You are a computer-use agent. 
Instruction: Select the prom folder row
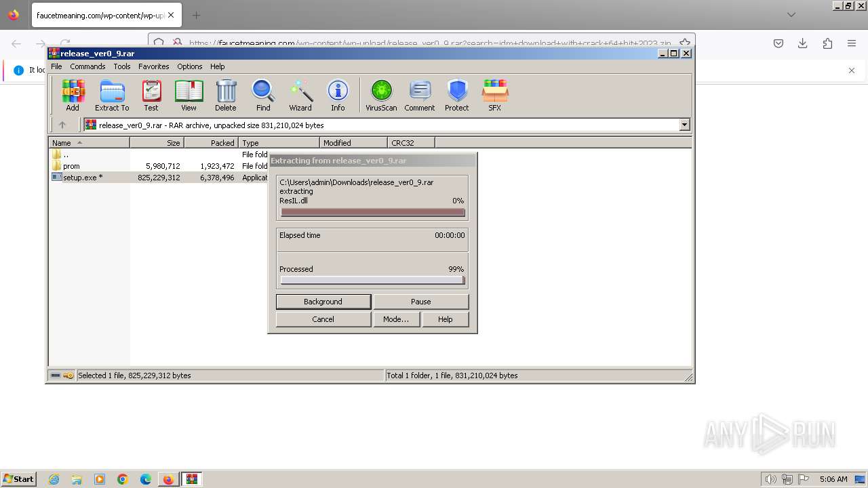point(159,166)
